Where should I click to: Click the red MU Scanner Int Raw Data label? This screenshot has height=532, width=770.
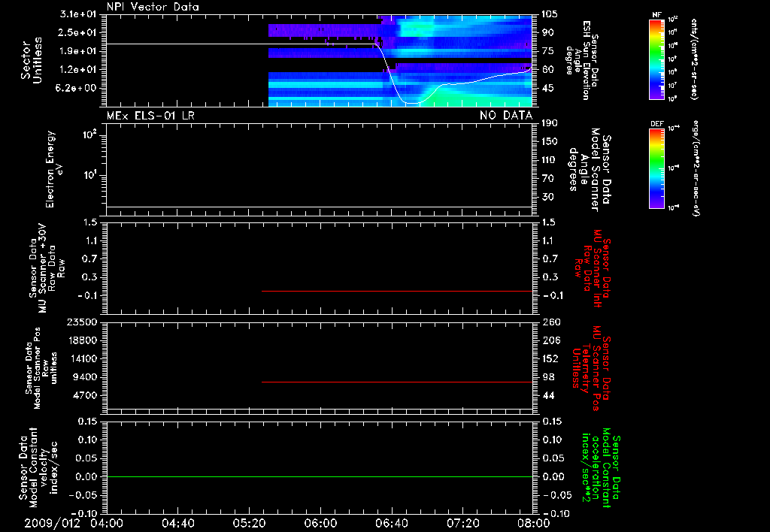(x=593, y=268)
